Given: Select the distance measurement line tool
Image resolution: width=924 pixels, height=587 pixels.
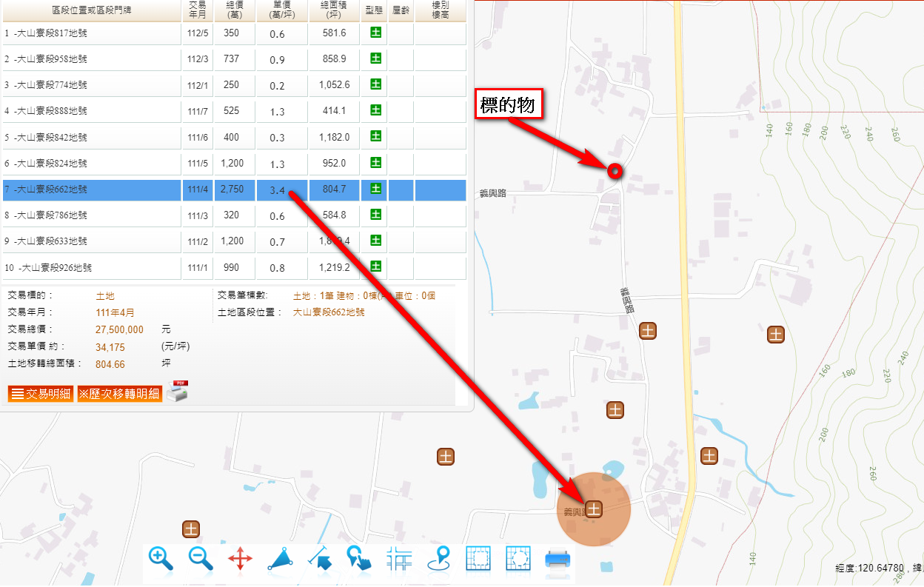Looking at the screenshot, I should pos(320,559).
